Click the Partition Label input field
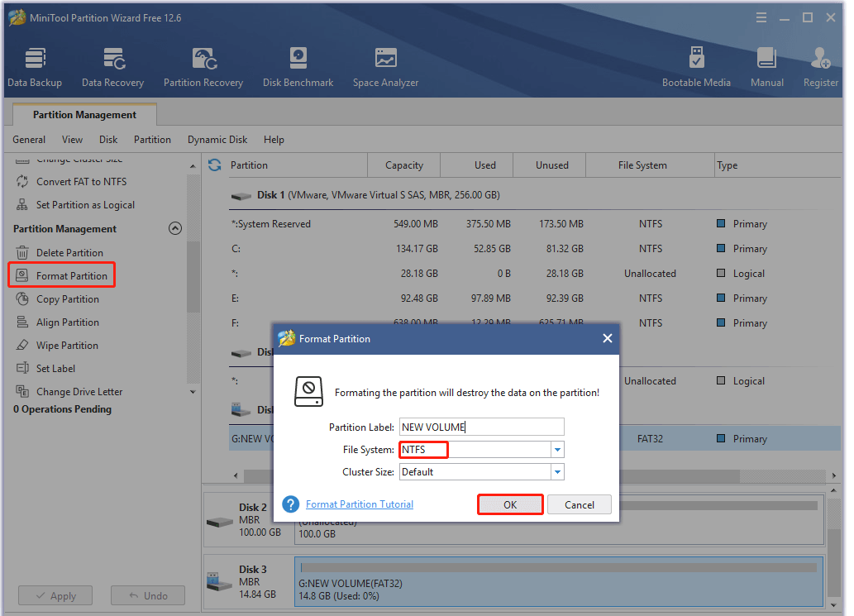Screen dimensions: 854x616 481,427
